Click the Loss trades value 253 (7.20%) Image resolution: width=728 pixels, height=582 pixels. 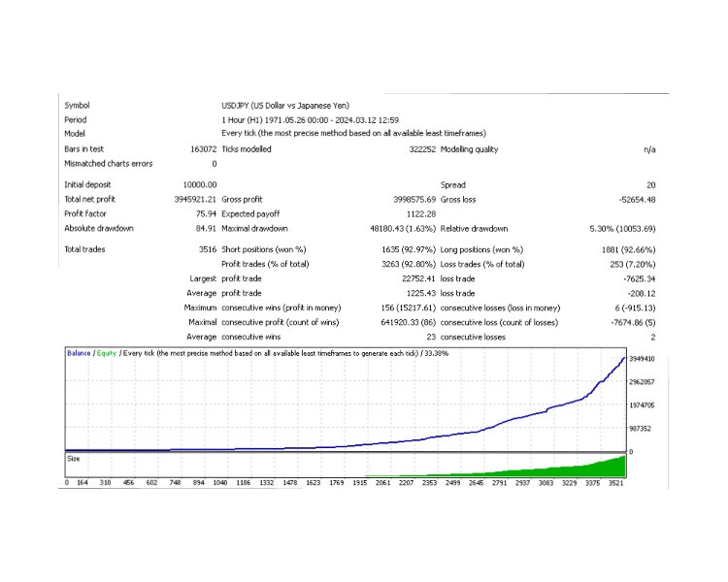(633, 264)
